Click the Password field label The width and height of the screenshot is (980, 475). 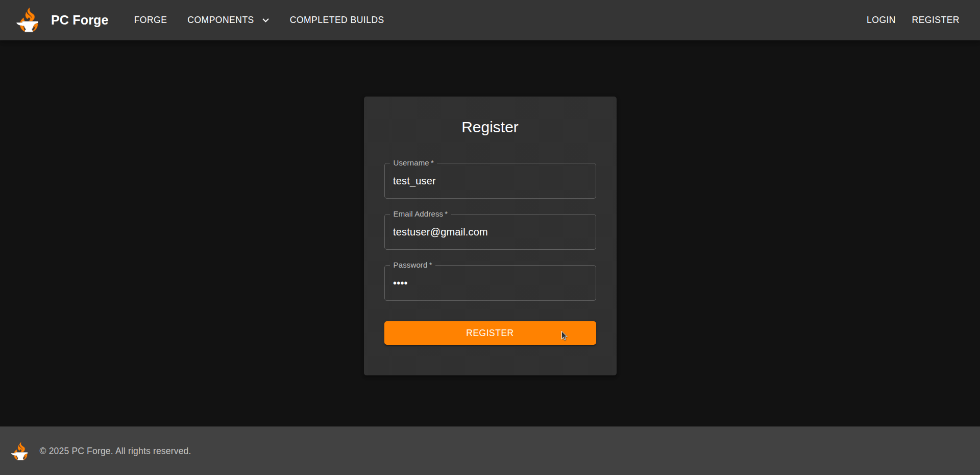coord(410,265)
